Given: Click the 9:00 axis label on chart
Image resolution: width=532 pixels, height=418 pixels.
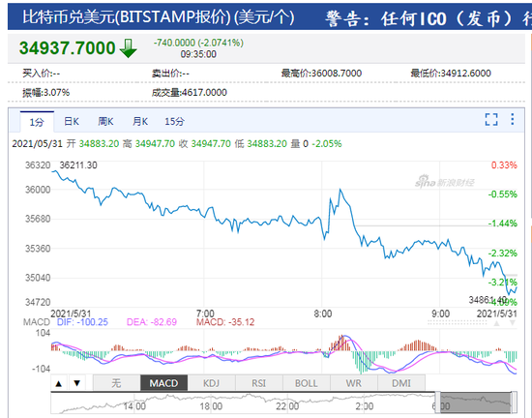Looking at the screenshot, I should pyautogui.click(x=440, y=313).
